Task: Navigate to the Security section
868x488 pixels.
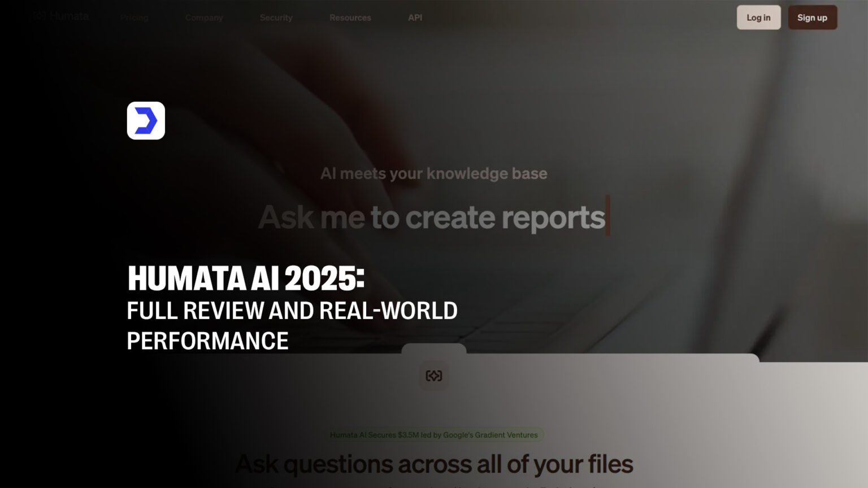Action: [x=276, y=18]
